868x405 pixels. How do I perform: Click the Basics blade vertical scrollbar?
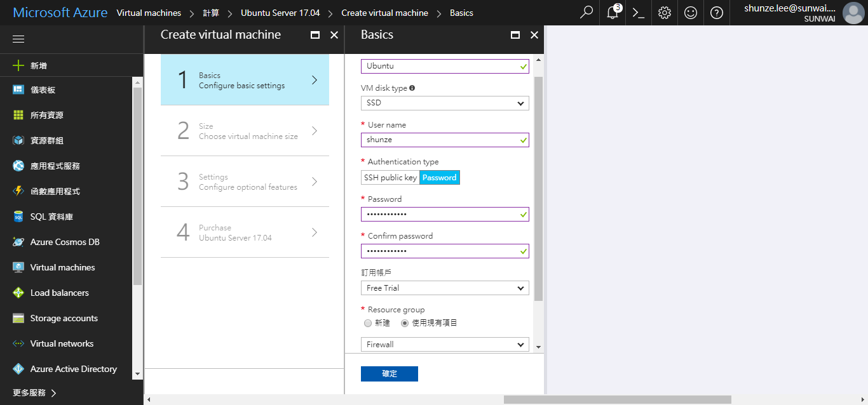click(539, 189)
